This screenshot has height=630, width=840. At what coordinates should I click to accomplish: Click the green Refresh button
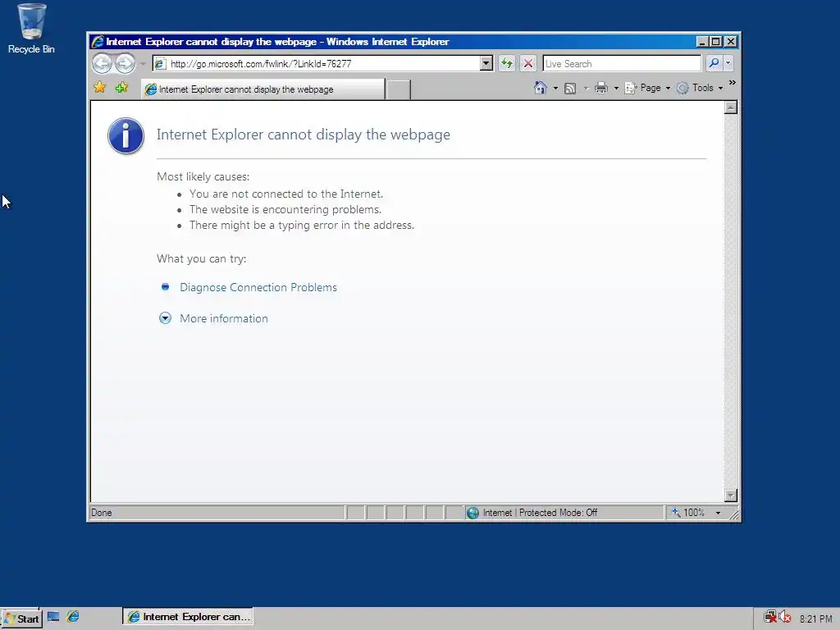pos(507,63)
